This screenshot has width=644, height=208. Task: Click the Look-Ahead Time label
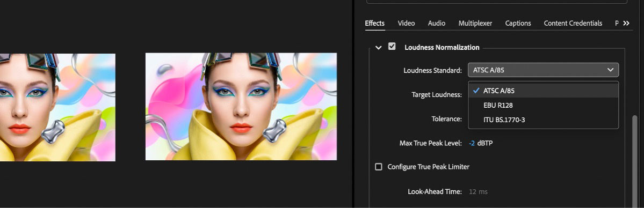point(435,191)
